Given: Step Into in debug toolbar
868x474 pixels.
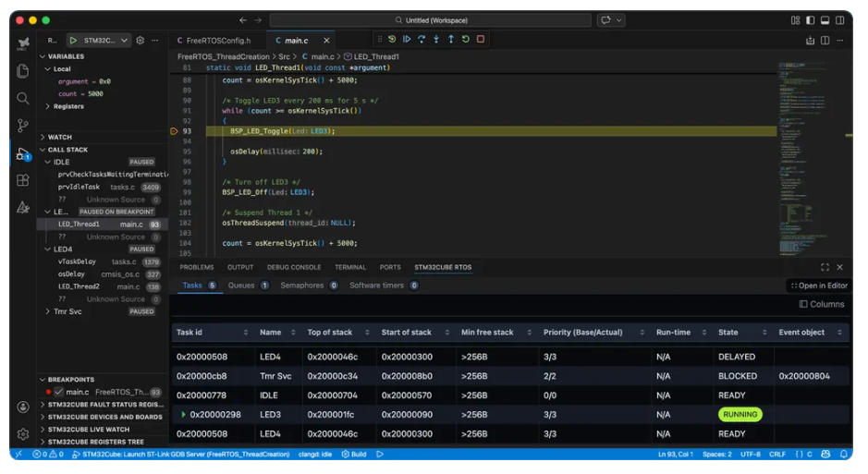Looking at the screenshot, I should [x=436, y=40].
